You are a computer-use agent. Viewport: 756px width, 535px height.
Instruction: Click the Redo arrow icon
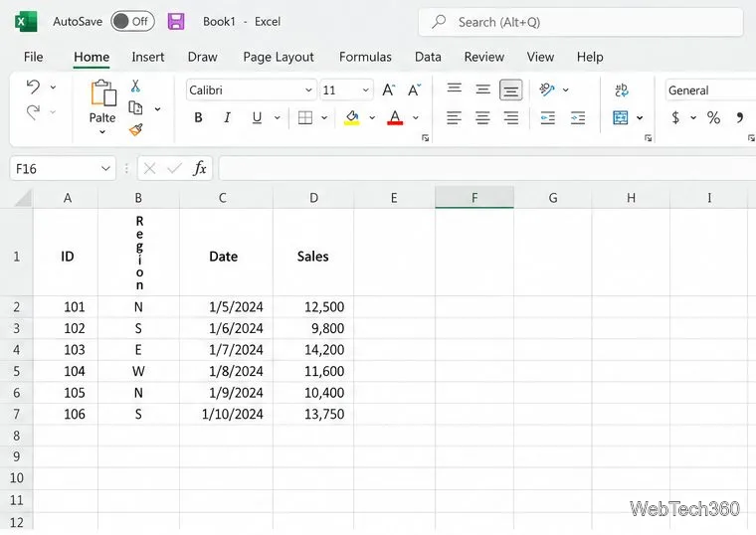[x=33, y=112]
